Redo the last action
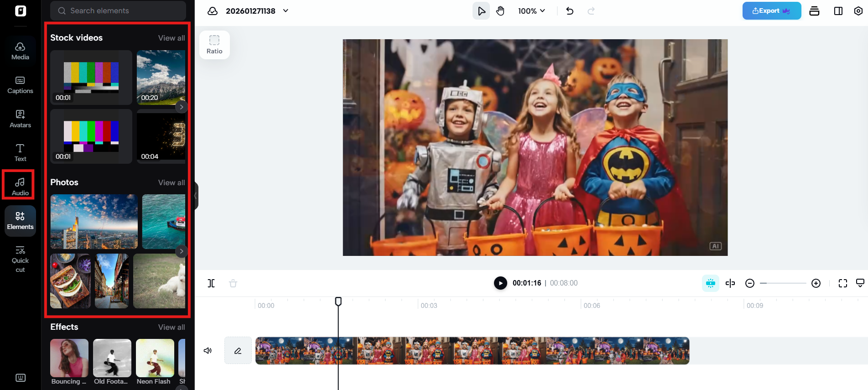 click(x=591, y=11)
